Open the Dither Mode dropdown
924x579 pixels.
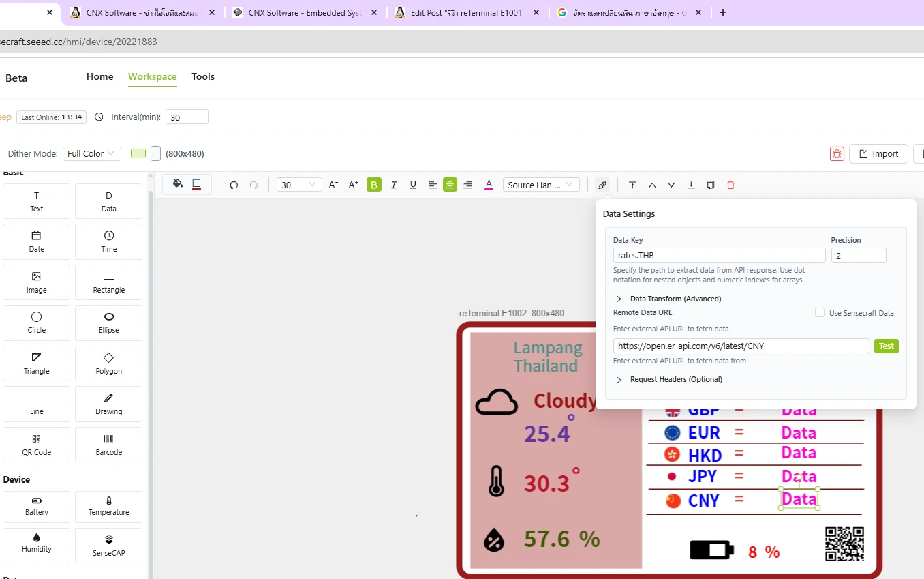[92, 153]
